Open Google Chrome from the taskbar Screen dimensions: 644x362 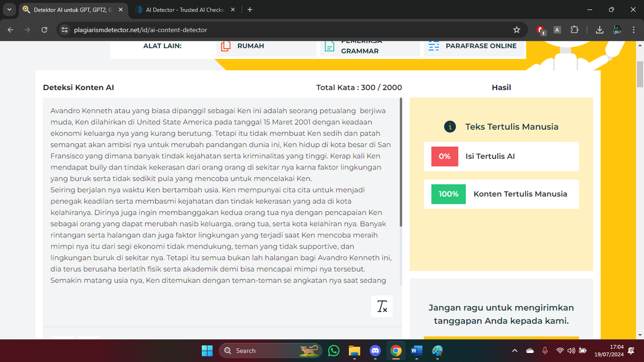click(396, 350)
